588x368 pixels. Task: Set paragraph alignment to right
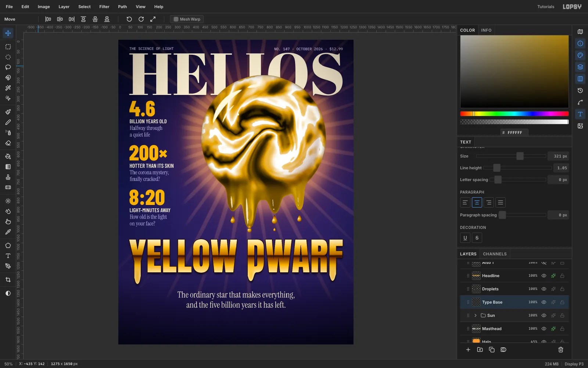(489, 202)
